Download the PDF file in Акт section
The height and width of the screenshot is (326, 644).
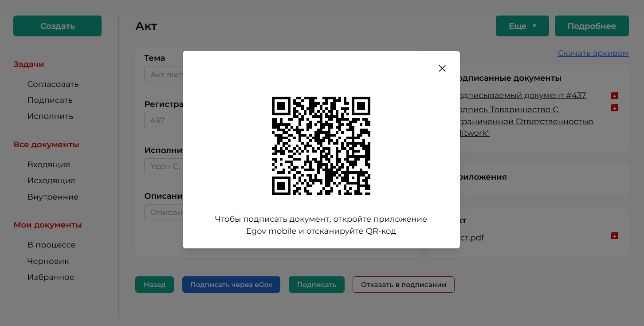614,236
